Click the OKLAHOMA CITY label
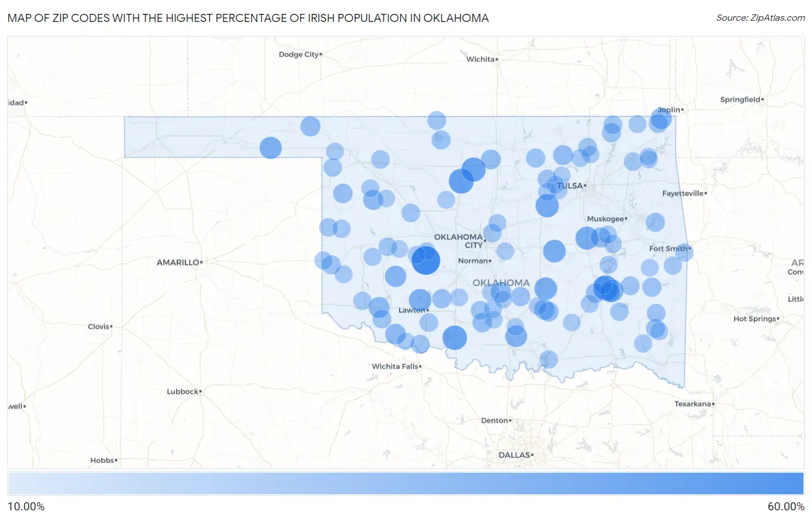Viewport: 812px width, 519px height. (459, 241)
